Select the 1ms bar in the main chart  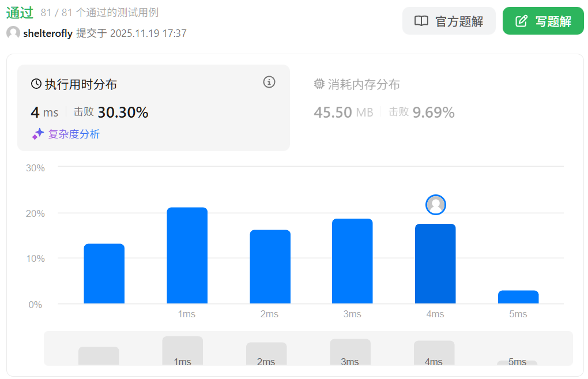[187, 256]
